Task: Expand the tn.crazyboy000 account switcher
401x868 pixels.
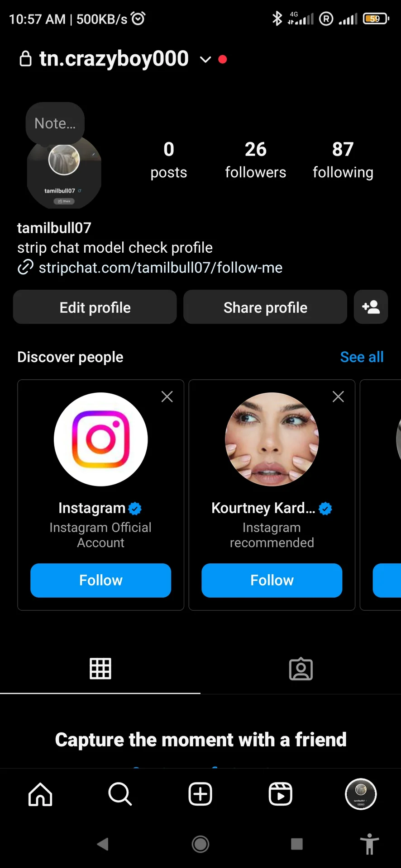Action: [x=205, y=59]
